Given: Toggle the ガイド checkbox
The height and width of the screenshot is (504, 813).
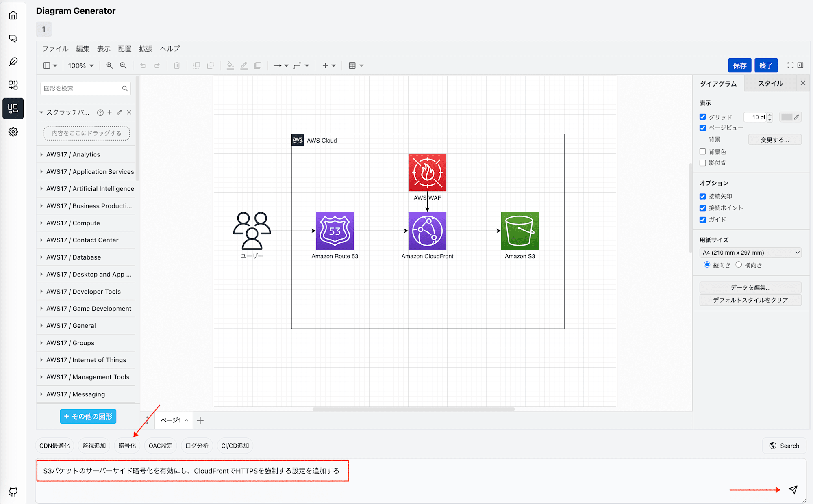Looking at the screenshot, I should click(x=702, y=220).
